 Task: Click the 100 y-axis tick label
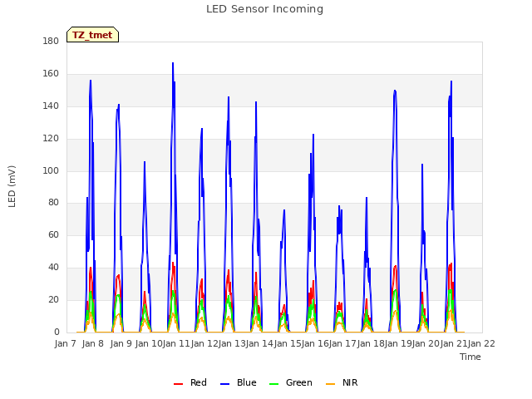(x=51, y=170)
